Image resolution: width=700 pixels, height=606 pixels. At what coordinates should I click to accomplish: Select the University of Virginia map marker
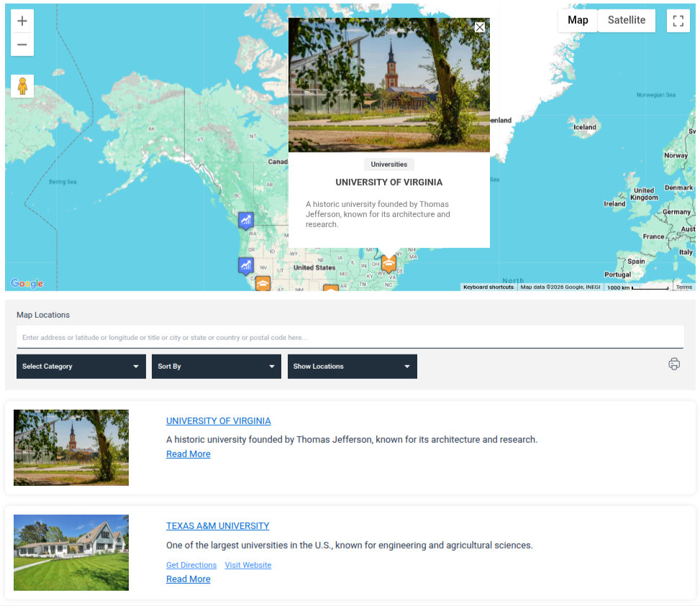[x=388, y=264]
